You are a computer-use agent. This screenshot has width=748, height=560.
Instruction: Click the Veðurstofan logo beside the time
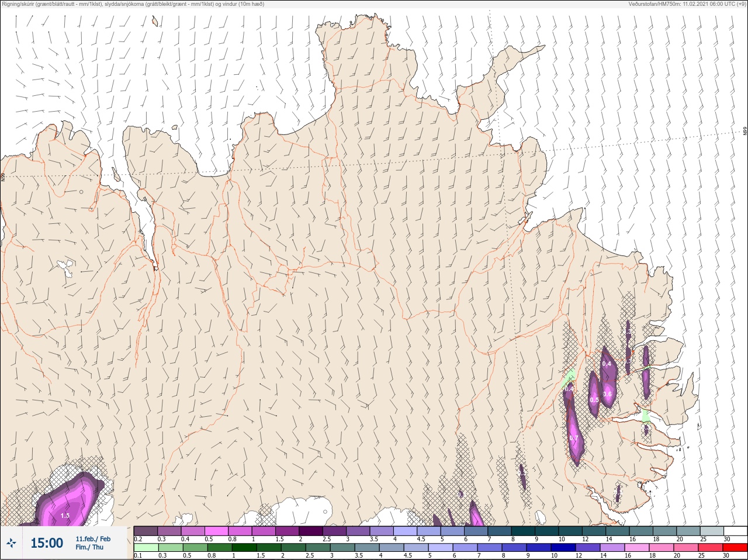click(11, 543)
